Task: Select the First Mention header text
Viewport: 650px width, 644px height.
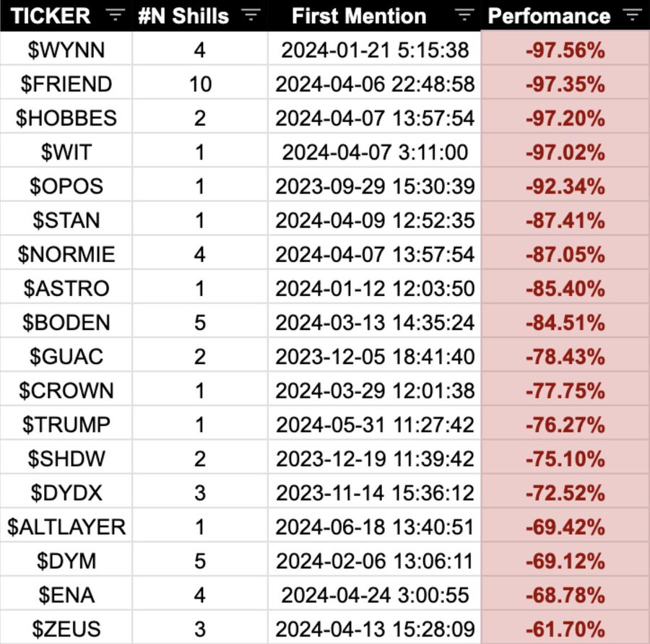Action: [359, 15]
